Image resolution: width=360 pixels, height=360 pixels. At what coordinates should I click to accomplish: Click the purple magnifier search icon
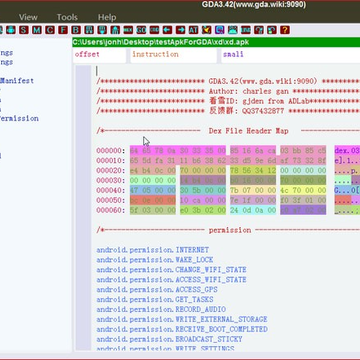[x=219, y=30]
